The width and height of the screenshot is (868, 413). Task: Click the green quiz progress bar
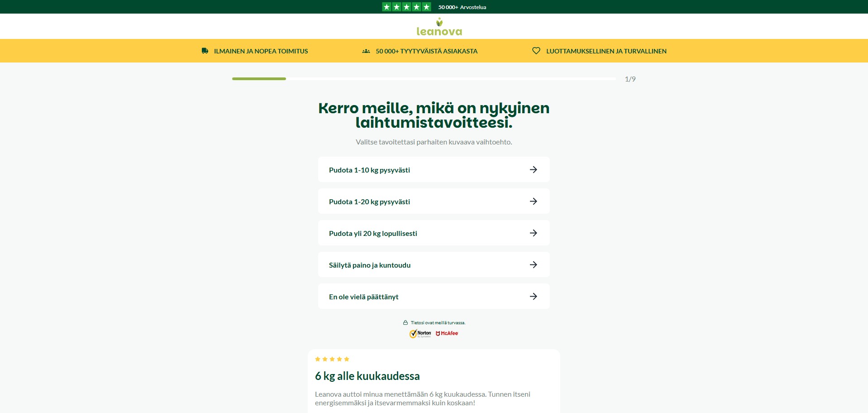click(259, 79)
